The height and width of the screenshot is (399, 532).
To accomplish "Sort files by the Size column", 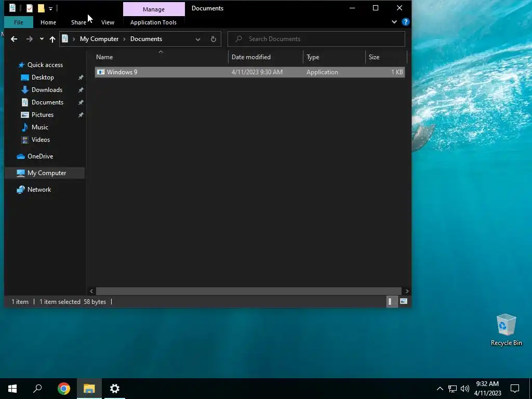I will (x=386, y=57).
